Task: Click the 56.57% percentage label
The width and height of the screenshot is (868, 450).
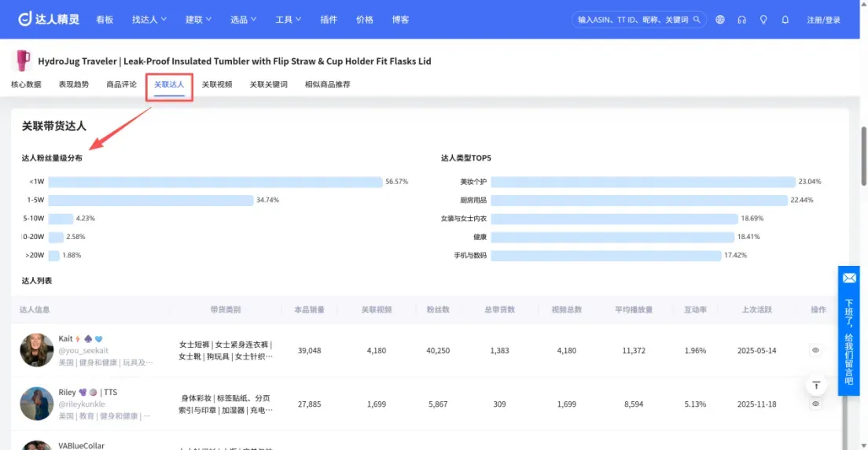Action: pyautogui.click(x=397, y=182)
